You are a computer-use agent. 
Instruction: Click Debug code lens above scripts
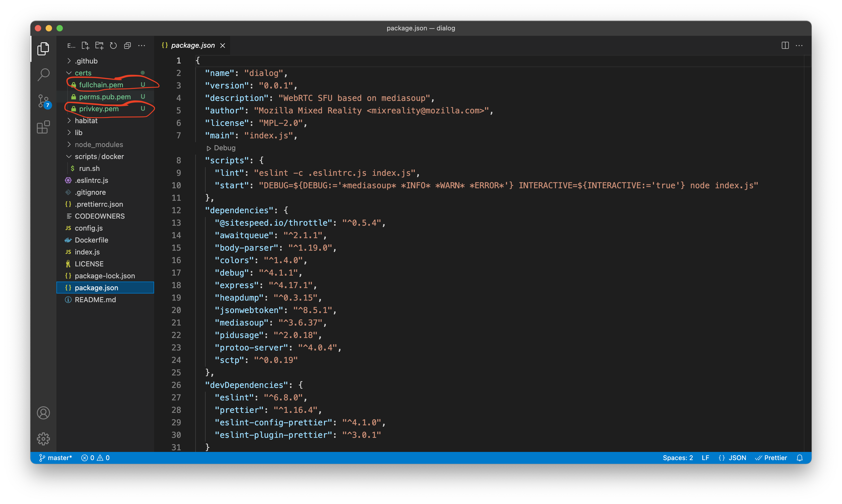pos(221,148)
